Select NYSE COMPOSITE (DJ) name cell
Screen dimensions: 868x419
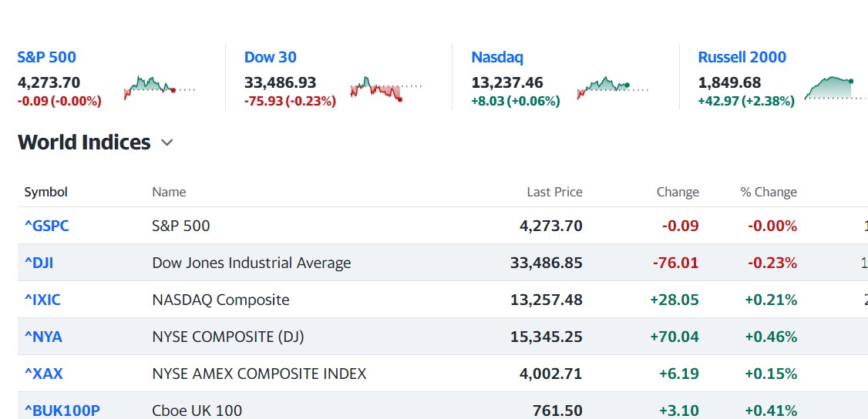[x=228, y=337]
